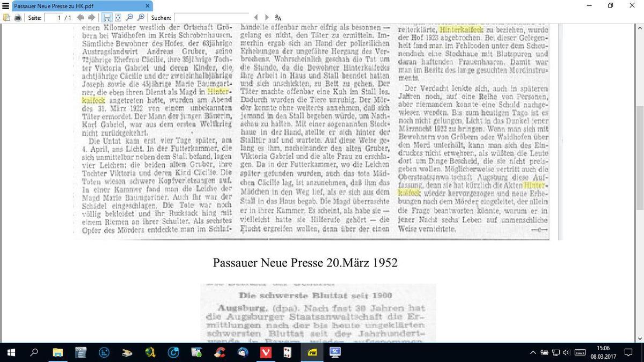Open Vivaldi browser from the taskbar
Viewport: 644px width, 362px height.
coord(265,352)
